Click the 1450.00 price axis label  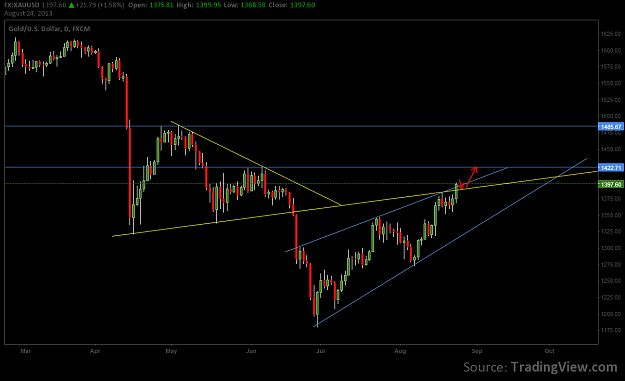click(x=611, y=149)
